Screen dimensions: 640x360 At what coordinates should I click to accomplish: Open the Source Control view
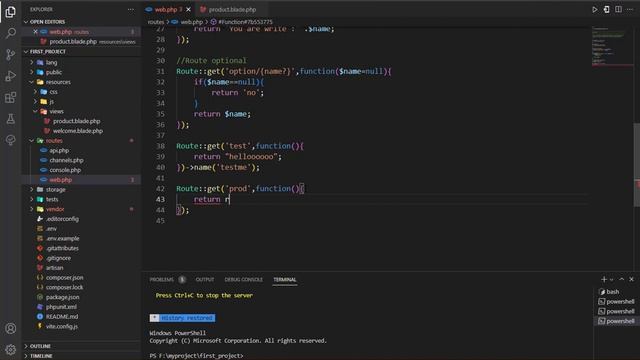pyautogui.click(x=11, y=54)
